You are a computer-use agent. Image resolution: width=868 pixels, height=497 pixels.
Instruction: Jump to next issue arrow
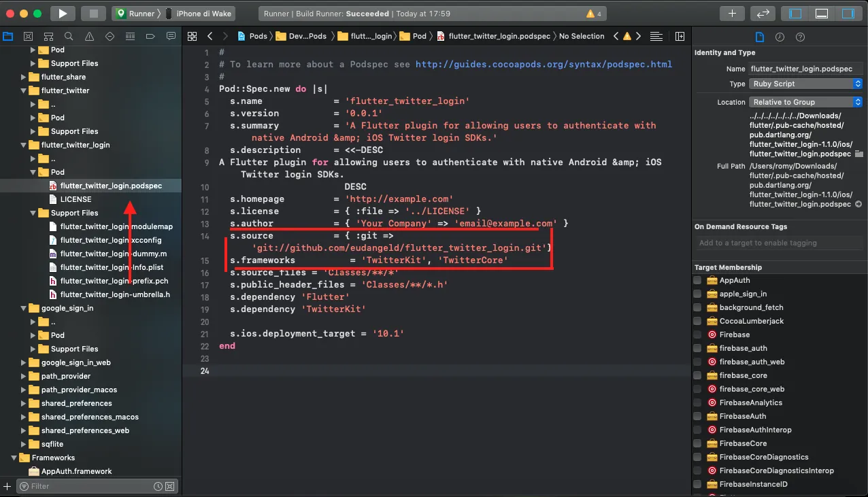click(x=639, y=36)
